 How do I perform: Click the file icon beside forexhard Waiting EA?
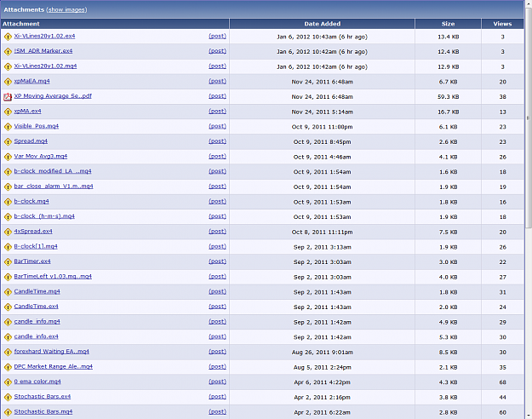(8, 352)
